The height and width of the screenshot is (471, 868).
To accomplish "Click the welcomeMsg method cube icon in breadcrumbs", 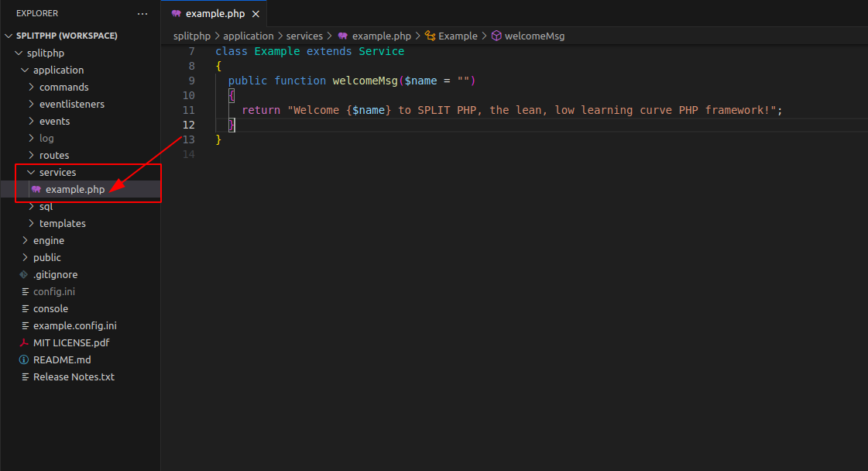I will point(495,36).
